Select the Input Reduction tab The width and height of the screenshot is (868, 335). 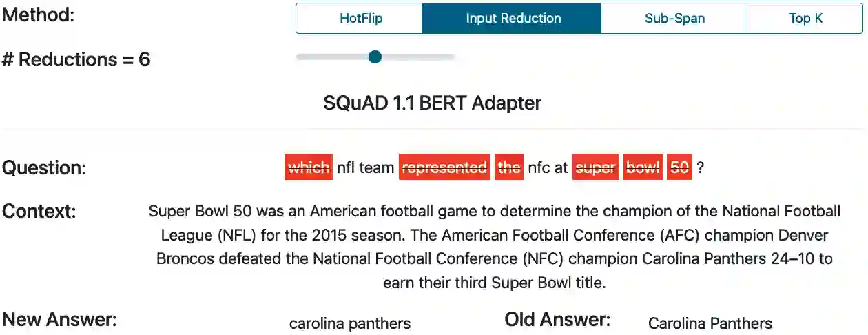point(513,19)
